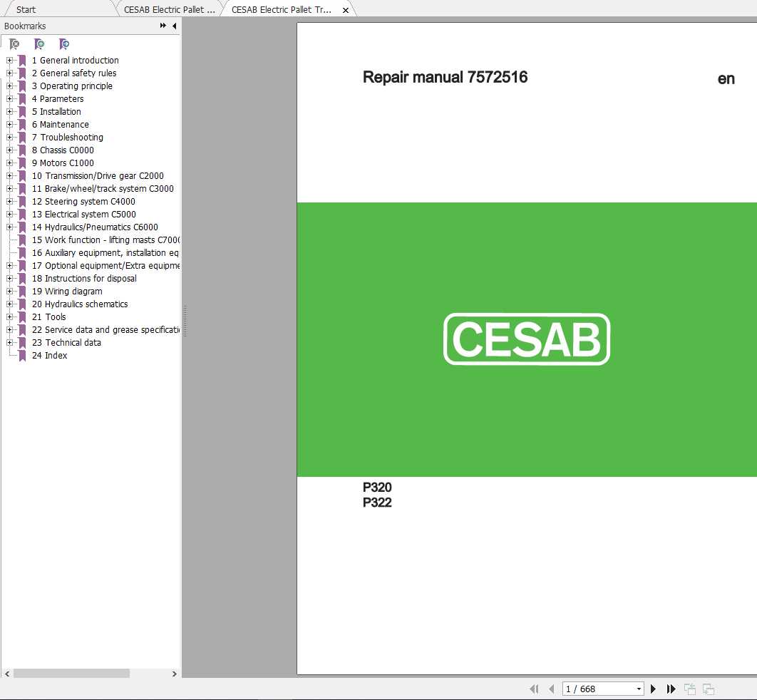
Task: Click the horizontal scrollbar thumb in Bookmarks panel
Action: pos(71,674)
